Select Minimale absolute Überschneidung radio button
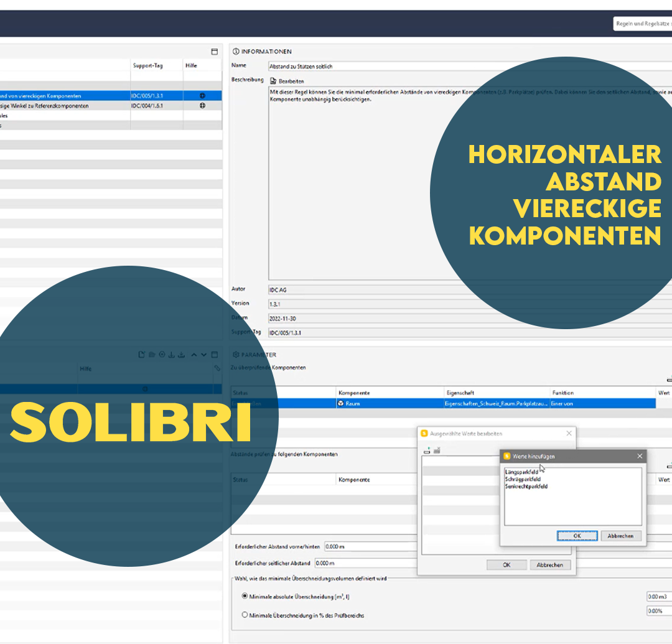Screen dimensions: 672x644 pos(245,596)
